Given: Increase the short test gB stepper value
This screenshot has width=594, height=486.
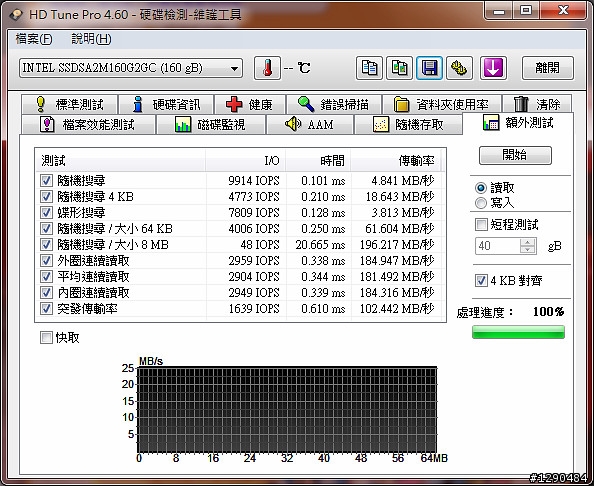Looking at the screenshot, I should pos(528,242).
